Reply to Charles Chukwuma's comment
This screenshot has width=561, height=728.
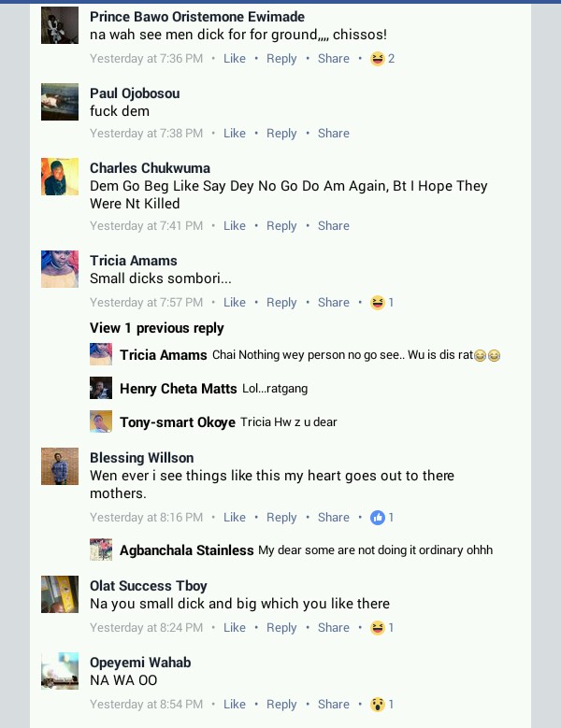[281, 226]
